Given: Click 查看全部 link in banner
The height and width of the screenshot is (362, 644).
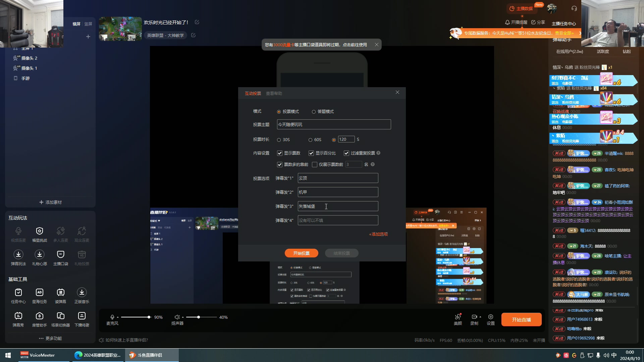Looking at the screenshot, I should click(x=564, y=33).
